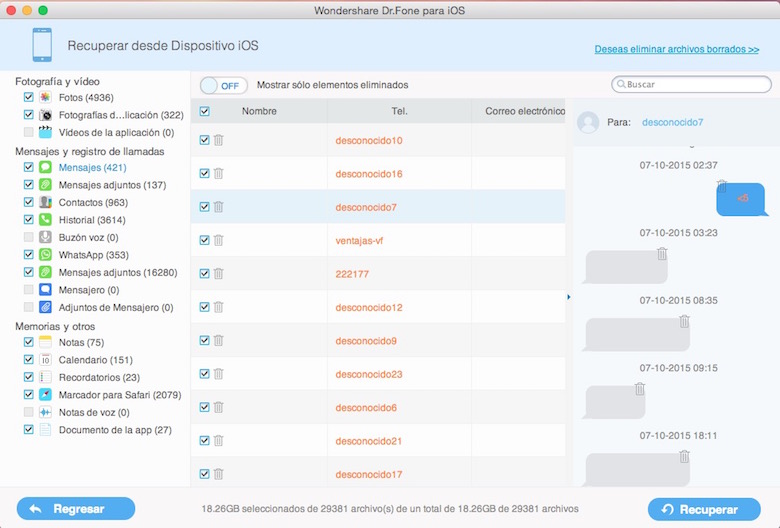Click the Calendario icon
This screenshot has width=780, height=528.
pos(45,359)
